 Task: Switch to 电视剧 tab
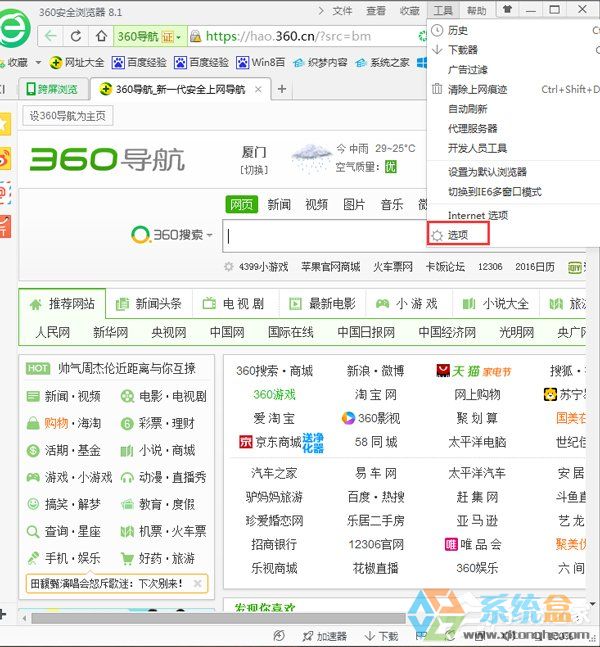[234, 304]
